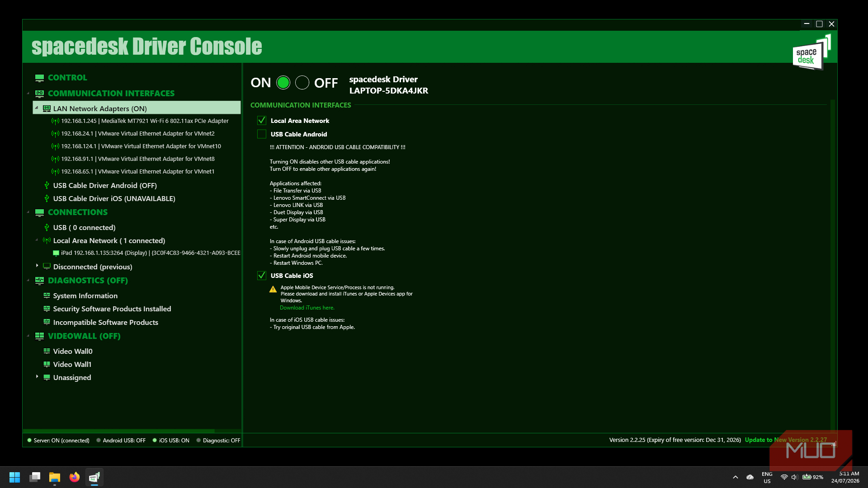Click Update to New Version link

786,440
